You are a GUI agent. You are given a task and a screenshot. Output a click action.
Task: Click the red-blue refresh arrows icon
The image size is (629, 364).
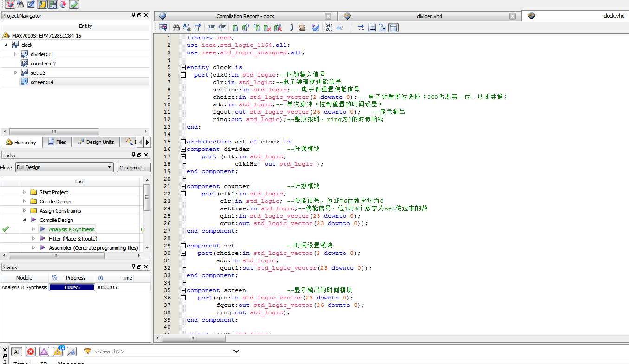(x=63, y=5)
